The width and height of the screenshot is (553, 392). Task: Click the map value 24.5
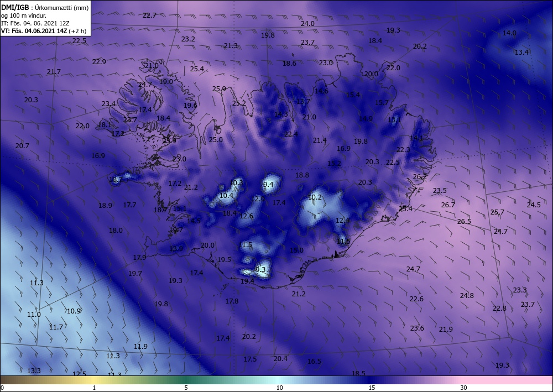pyautogui.click(x=534, y=205)
